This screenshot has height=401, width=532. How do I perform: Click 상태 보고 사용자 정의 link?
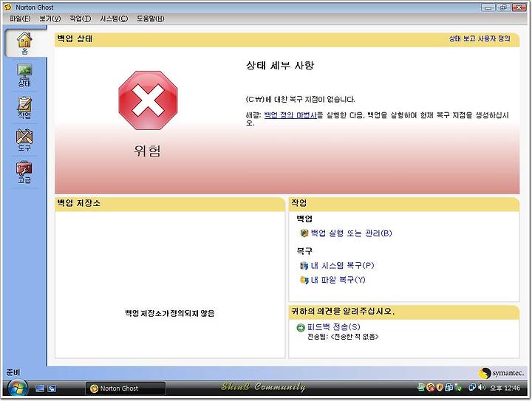coord(480,38)
